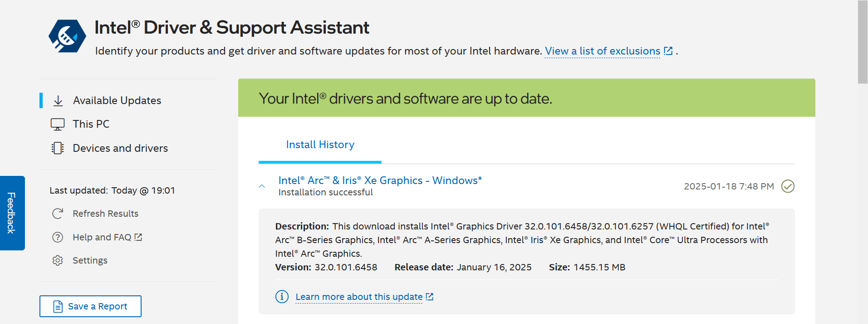This screenshot has width=868, height=324.
Task: Click the Save a Report button
Action: [x=90, y=306]
